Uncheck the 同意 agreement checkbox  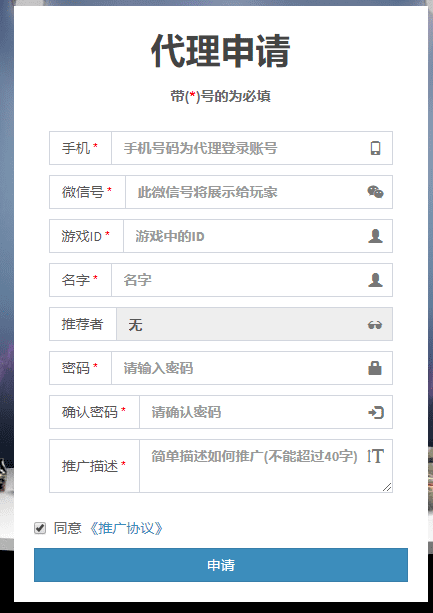[40, 528]
